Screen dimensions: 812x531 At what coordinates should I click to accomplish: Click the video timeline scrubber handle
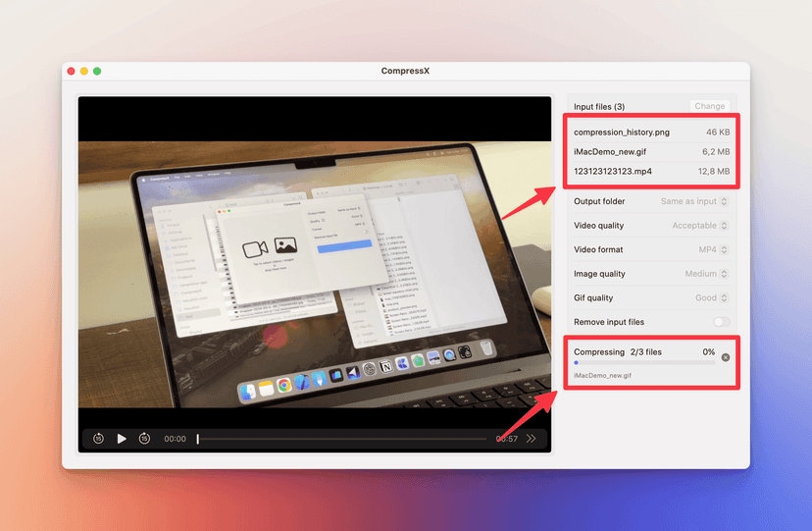[x=198, y=439]
